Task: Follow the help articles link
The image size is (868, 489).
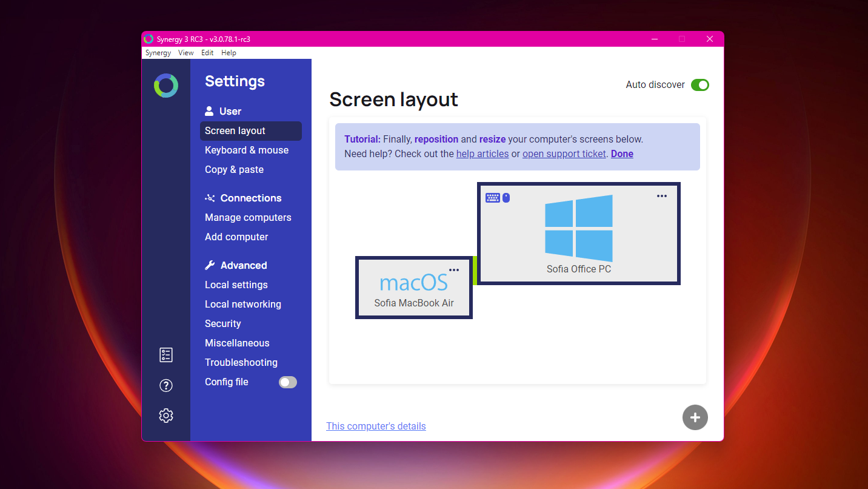Action: (482, 154)
